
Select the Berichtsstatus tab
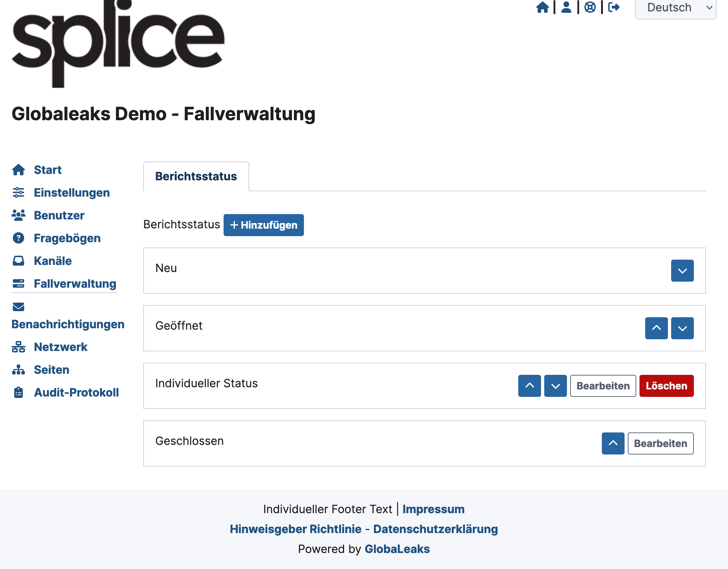(196, 176)
